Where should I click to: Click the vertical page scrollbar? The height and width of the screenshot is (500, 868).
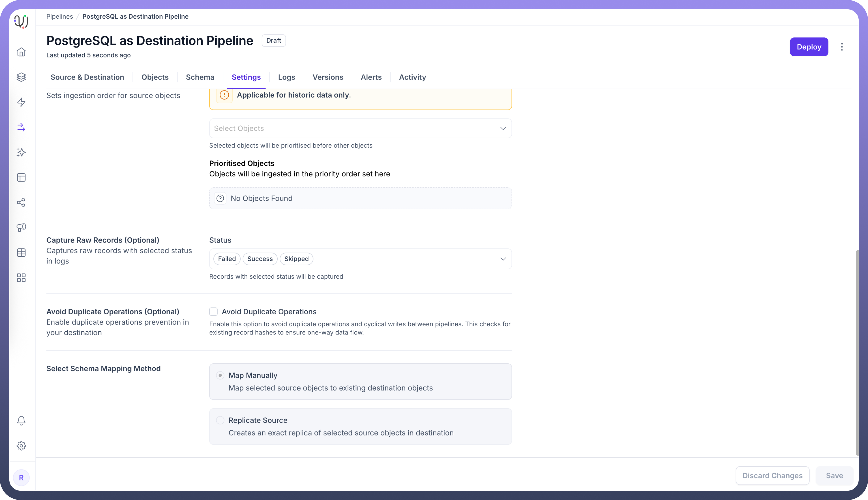(x=857, y=353)
